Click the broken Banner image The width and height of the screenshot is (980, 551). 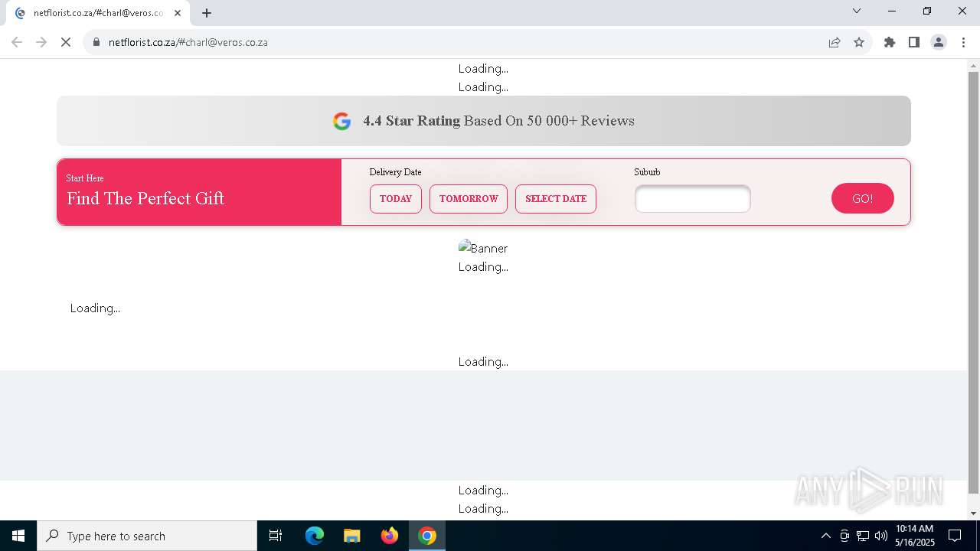[x=483, y=248]
